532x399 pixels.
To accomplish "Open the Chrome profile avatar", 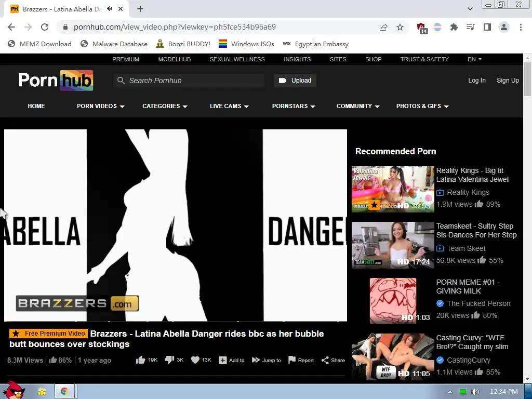I will [504, 27].
